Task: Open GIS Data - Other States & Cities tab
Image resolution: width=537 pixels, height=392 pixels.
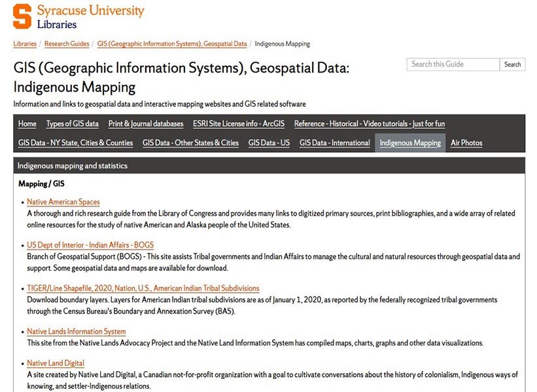Action: pyautogui.click(x=191, y=143)
